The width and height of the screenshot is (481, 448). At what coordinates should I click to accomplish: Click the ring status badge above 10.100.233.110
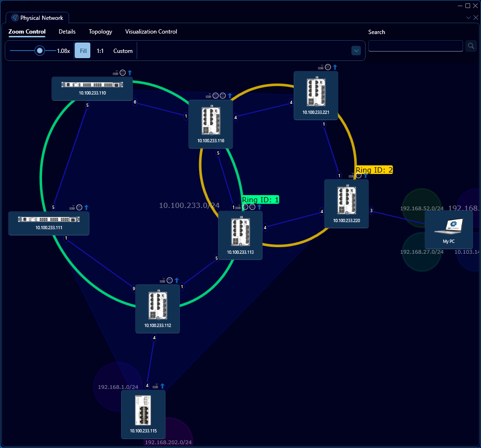[122, 73]
